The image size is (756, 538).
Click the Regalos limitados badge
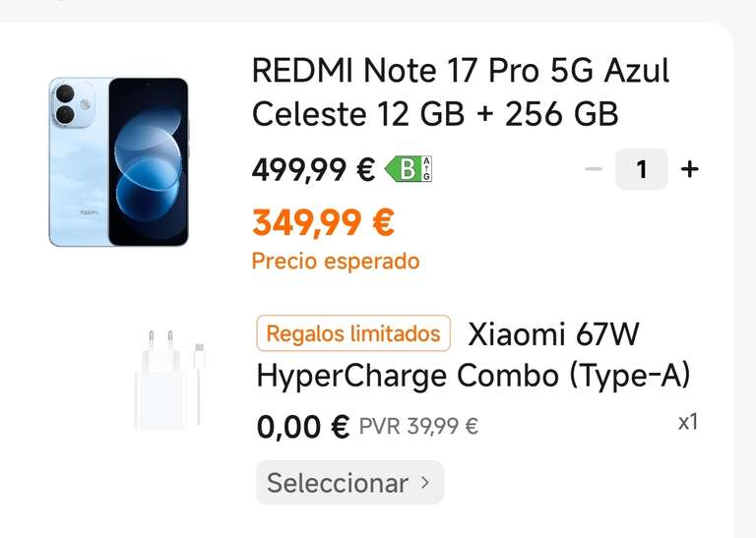pyautogui.click(x=353, y=332)
